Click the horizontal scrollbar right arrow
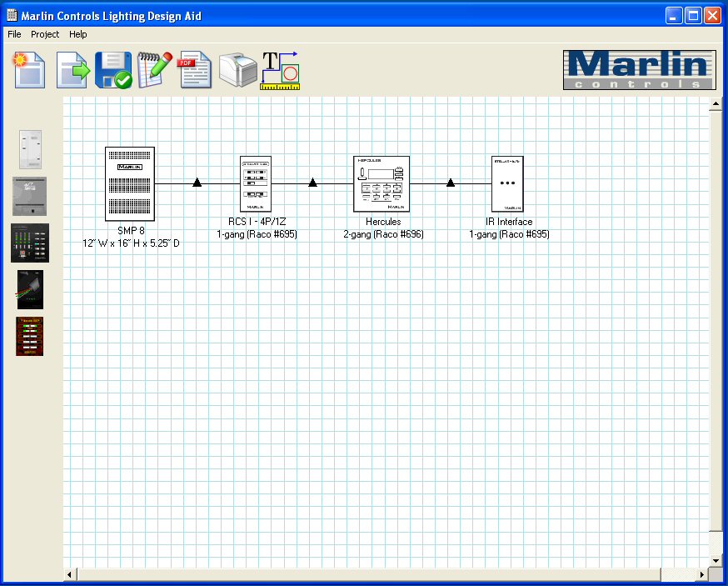728x586 pixels. click(702, 575)
